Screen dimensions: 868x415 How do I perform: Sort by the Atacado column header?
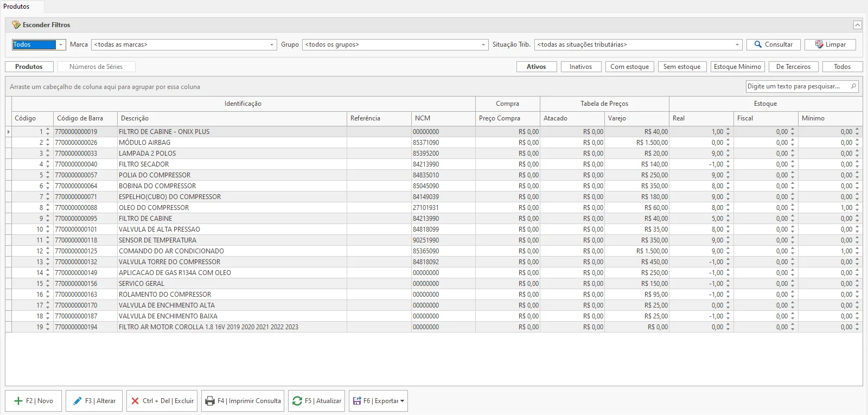(x=572, y=118)
